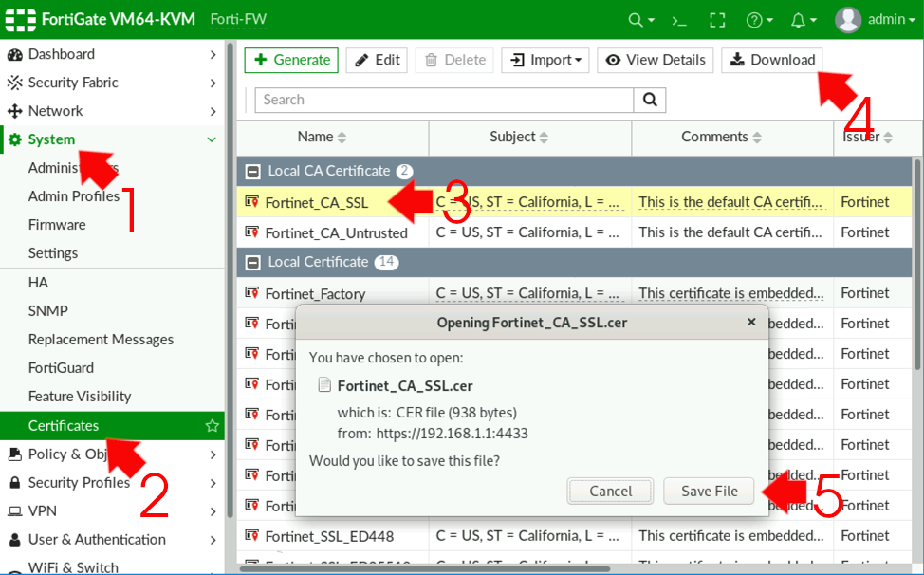This screenshot has height=575, width=924.
Task: Open Feature Visibility menu item
Action: click(x=80, y=396)
